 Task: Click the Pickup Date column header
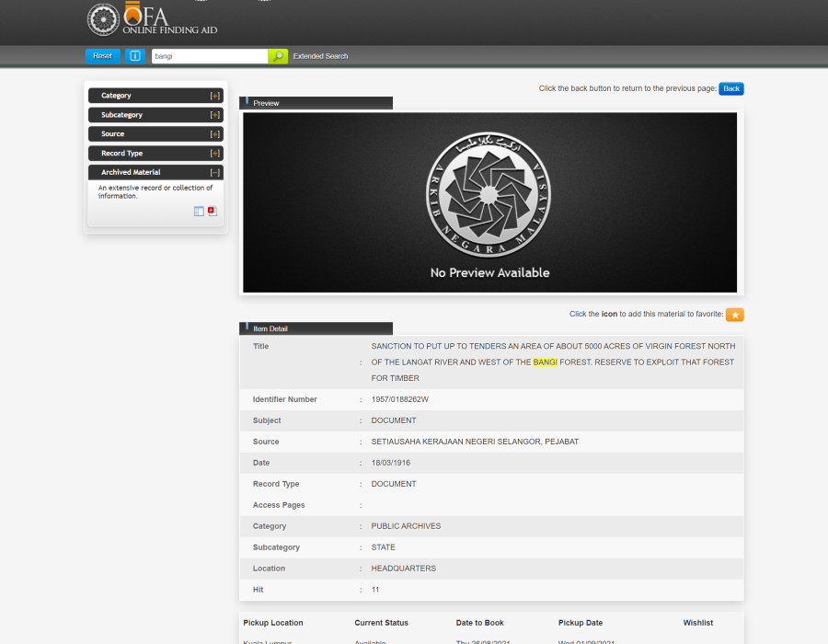pos(581,623)
